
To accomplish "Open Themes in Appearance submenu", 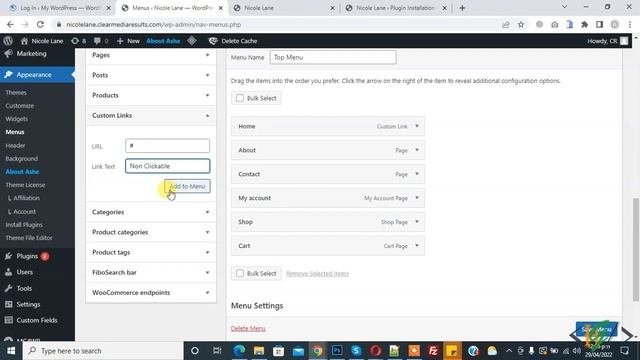I will [16, 93].
